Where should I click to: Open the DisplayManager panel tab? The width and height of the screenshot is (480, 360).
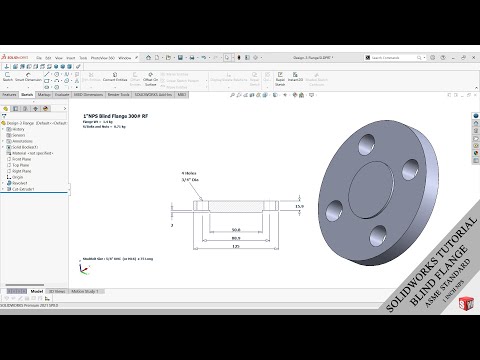pos(46,109)
